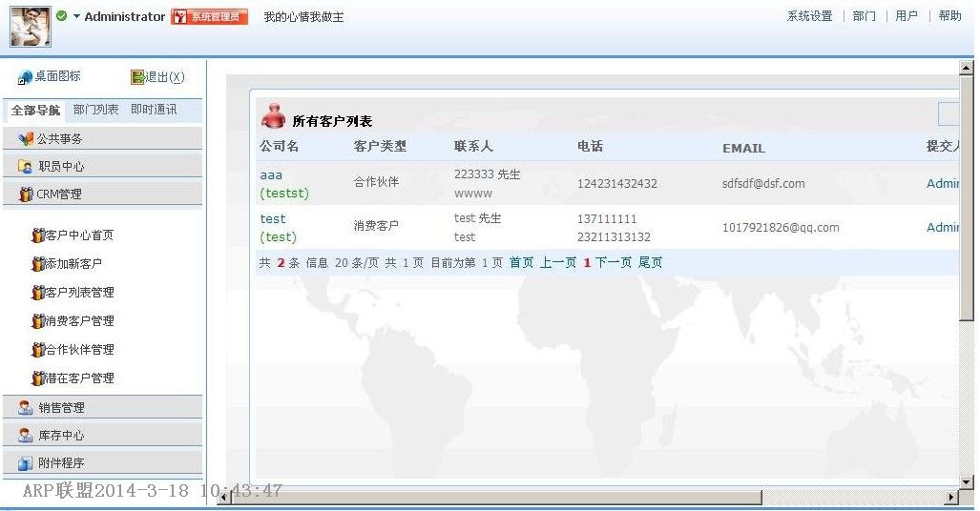Viewport: 980px width, 511px height.
Task: Open 系统设置 in the top menu
Action: click(809, 16)
